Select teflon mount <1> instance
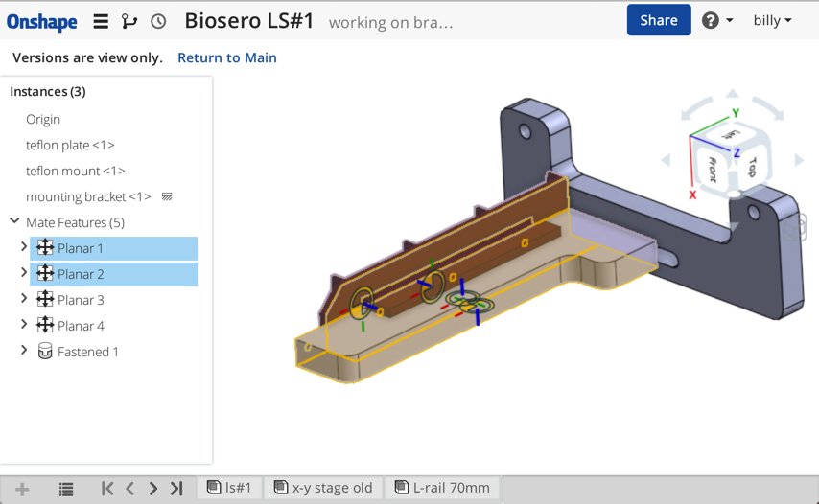819x504 pixels. click(75, 171)
